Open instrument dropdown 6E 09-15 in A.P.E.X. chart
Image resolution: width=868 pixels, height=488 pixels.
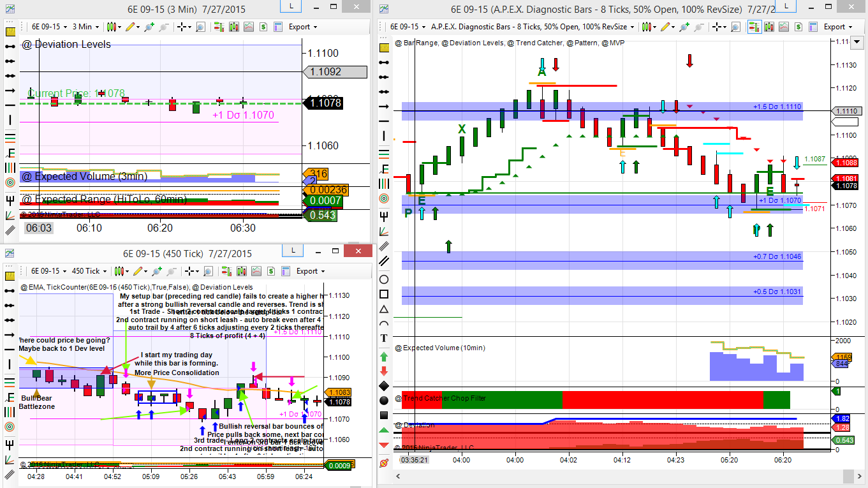408,27
